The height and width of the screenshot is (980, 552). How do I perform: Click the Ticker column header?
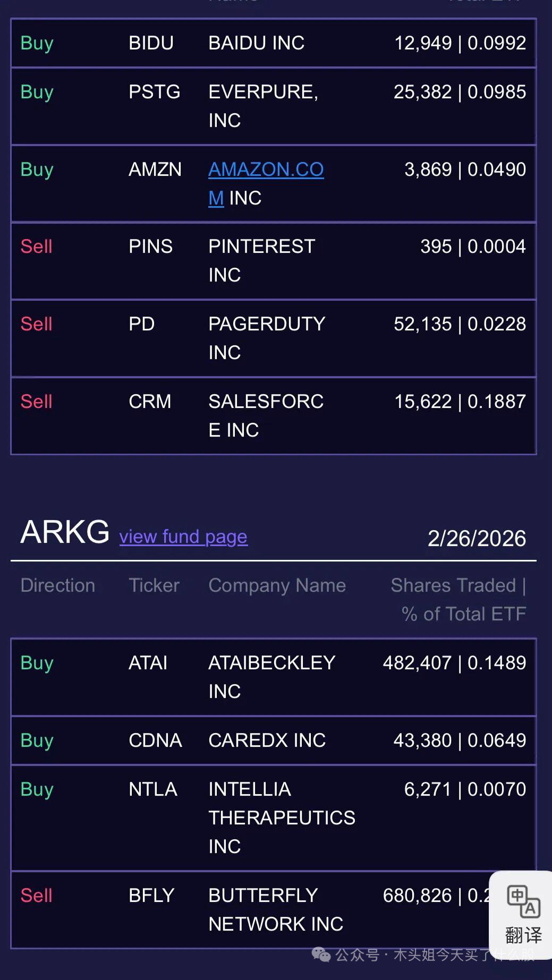(x=154, y=585)
